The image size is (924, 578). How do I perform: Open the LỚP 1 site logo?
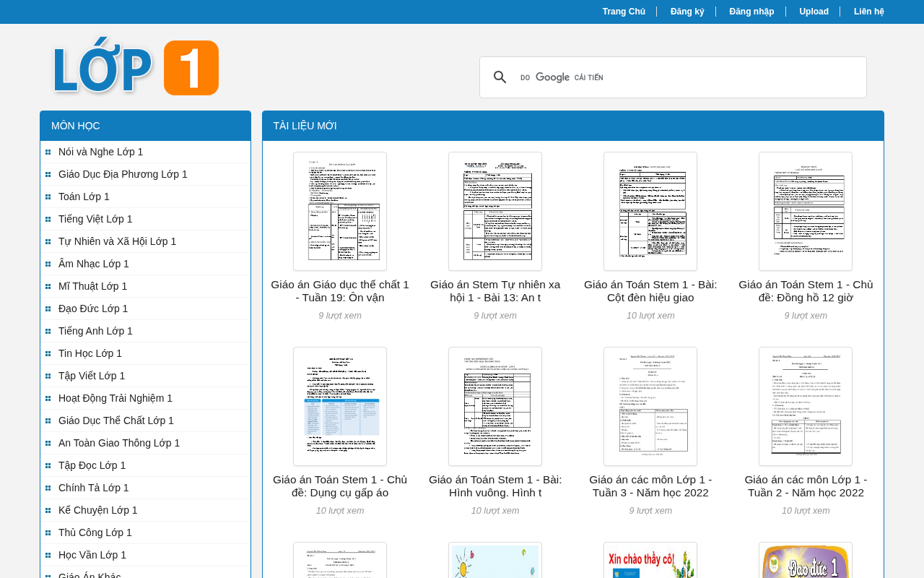(136, 67)
